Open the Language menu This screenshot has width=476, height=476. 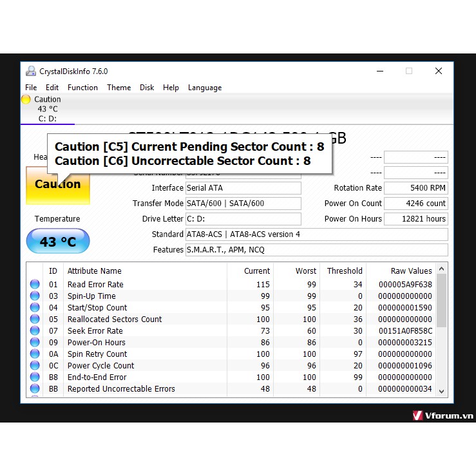[204, 88]
